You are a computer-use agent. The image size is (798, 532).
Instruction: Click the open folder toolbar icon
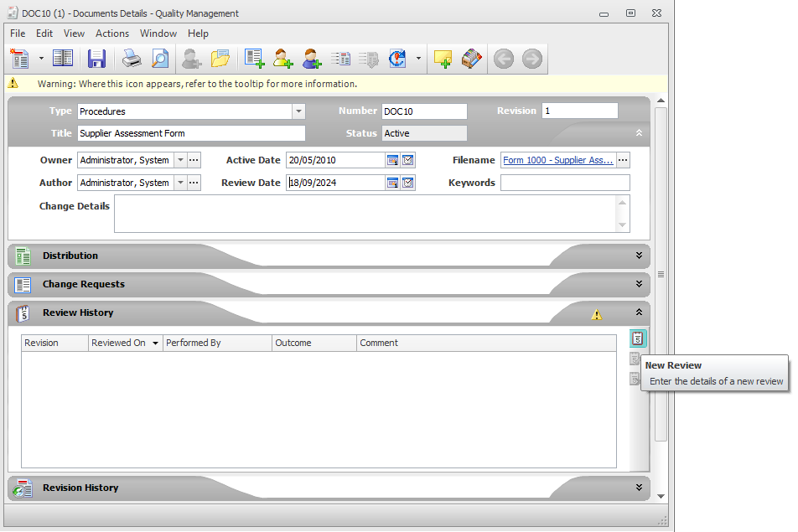tap(220, 59)
